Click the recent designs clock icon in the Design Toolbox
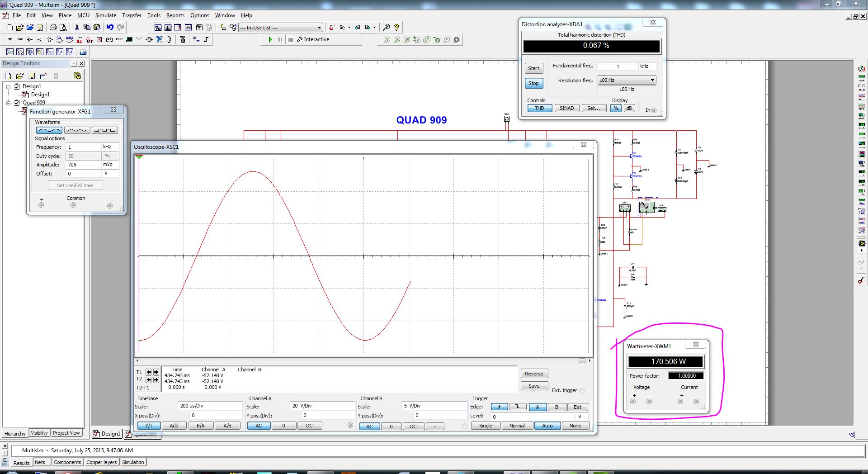Image resolution: width=868 pixels, height=474 pixels. [78, 76]
